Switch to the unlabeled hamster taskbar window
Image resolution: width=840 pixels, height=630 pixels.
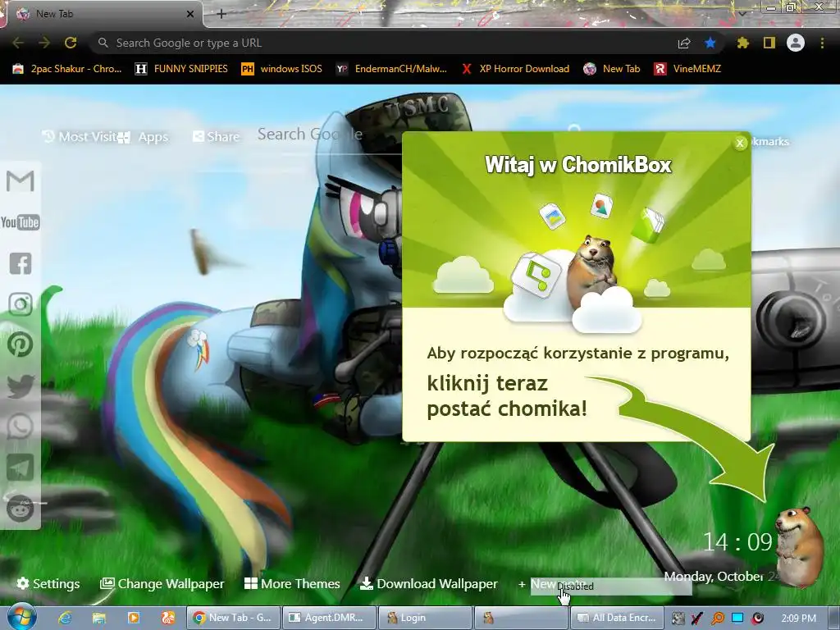(x=521, y=618)
